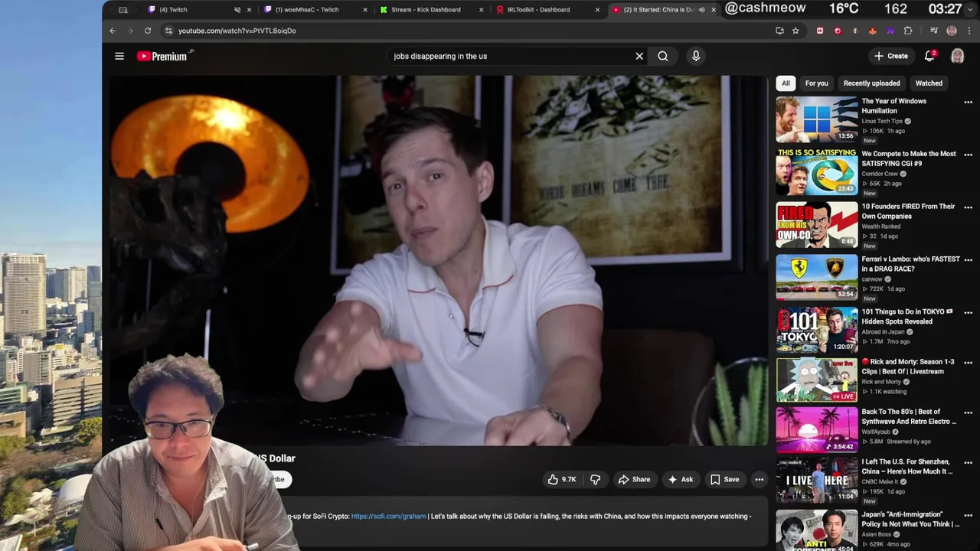Unmute the first Twitch tab audio icon
The width and height of the screenshot is (980, 551).
(237, 10)
